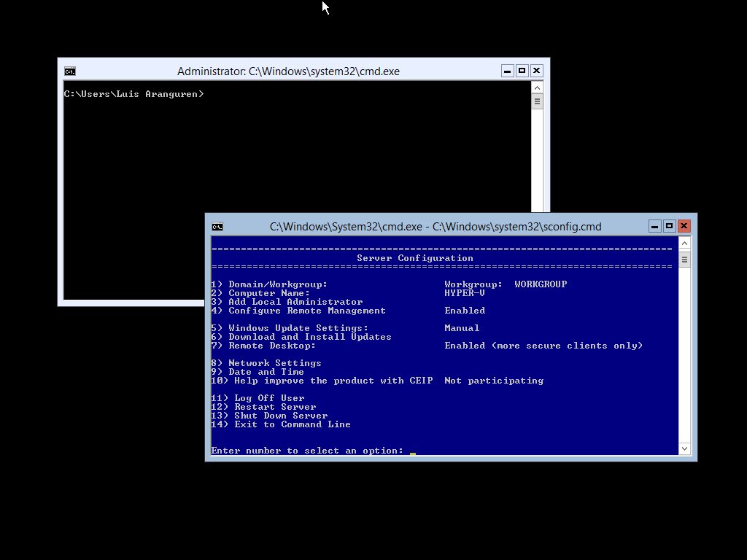Close the sconfig.cmd window
This screenshot has width=747, height=560.
(684, 226)
